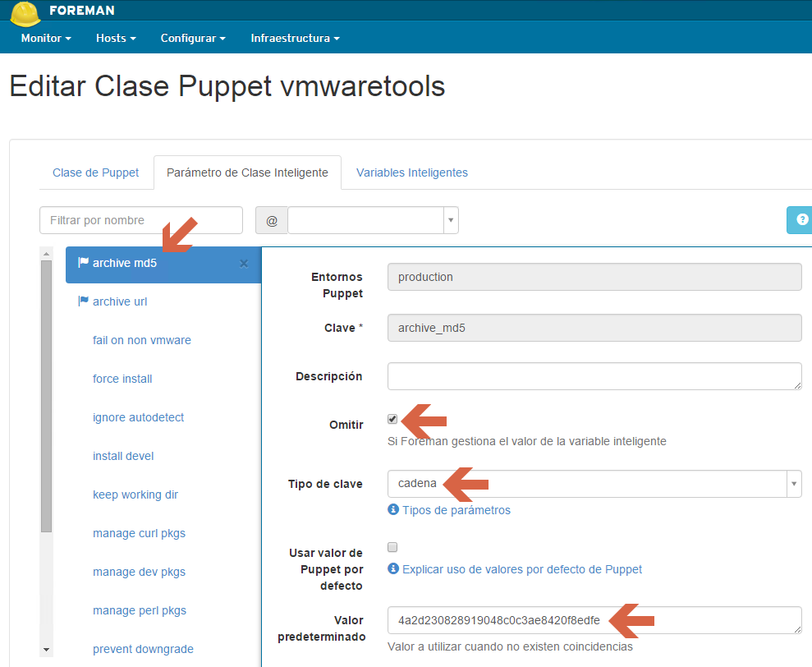
Task: Click the Valor predeterminado text area
Action: (x=594, y=620)
